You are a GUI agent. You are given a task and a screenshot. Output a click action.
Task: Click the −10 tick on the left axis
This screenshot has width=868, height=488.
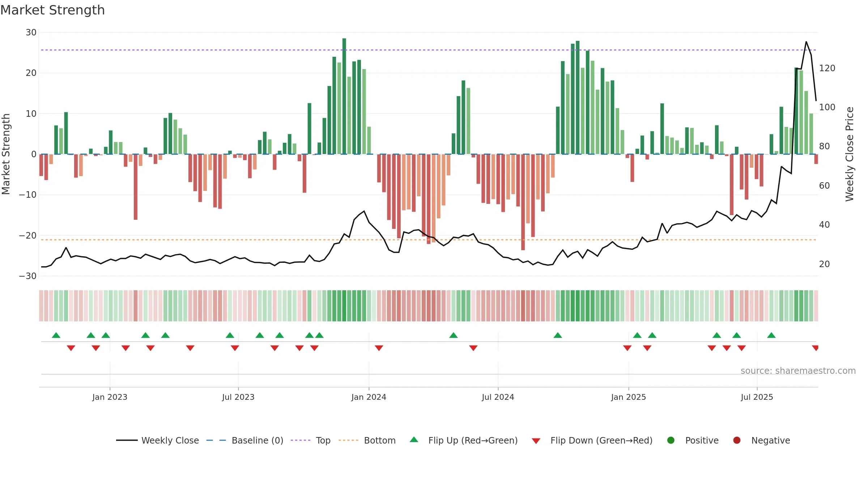click(28, 195)
